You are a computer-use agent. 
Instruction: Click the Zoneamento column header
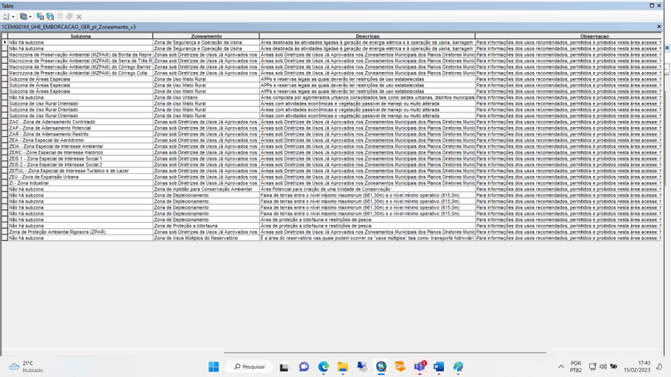click(x=206, y=36)
